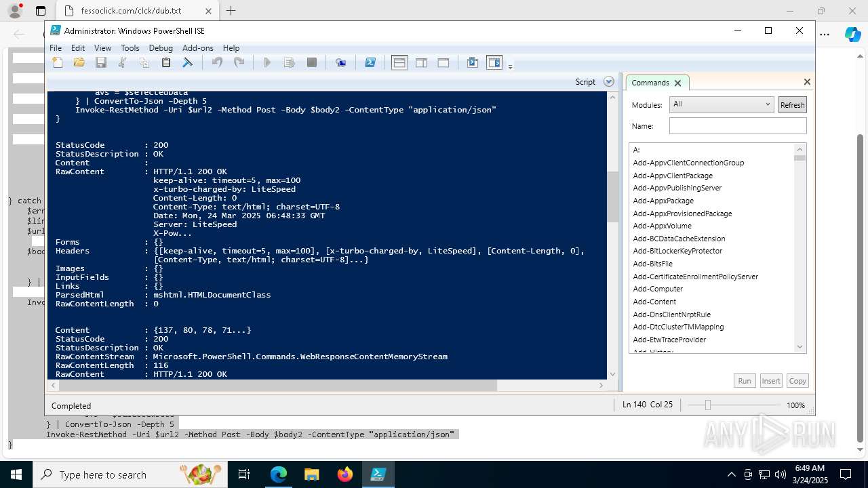Click console vertical scrollbar thumb
The height and width of the screenshot is (488, 868).
tap(612, 197)
